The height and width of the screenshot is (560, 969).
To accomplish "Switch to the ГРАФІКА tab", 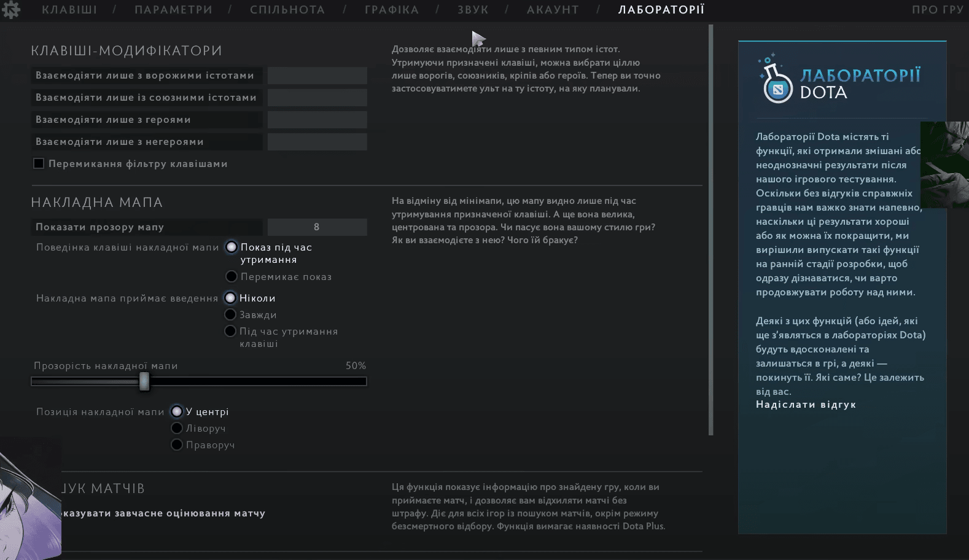I will pos(392,10).
